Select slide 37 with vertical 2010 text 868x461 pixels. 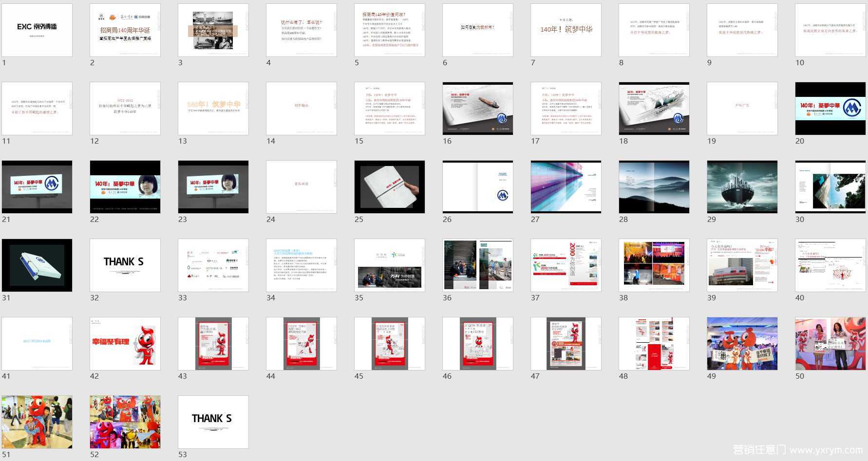566,265
